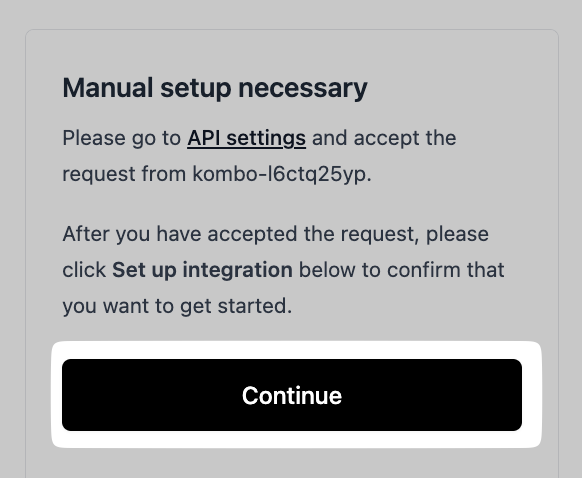Click the word 'API' in underlined link
Viewport: 582px width, 478px height.
[204, 138]
